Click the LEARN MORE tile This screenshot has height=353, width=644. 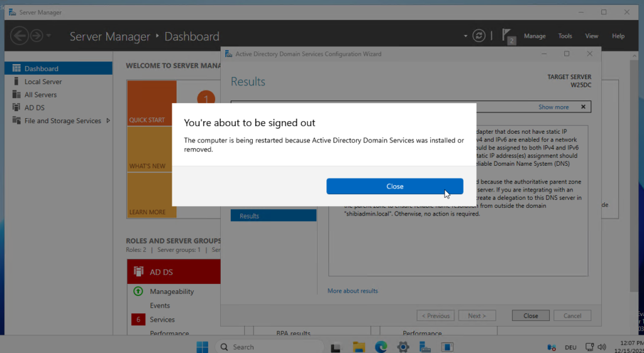(152, 195)
